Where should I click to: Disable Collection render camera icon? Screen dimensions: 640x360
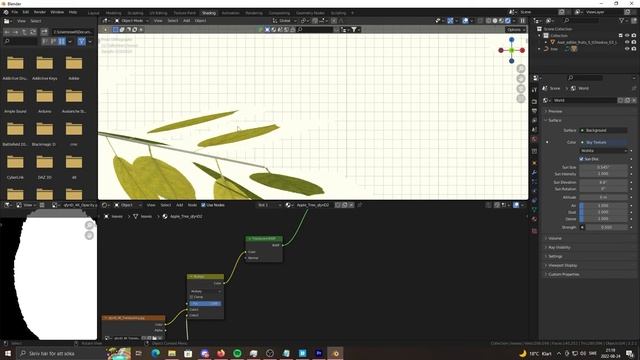point(634,36)
